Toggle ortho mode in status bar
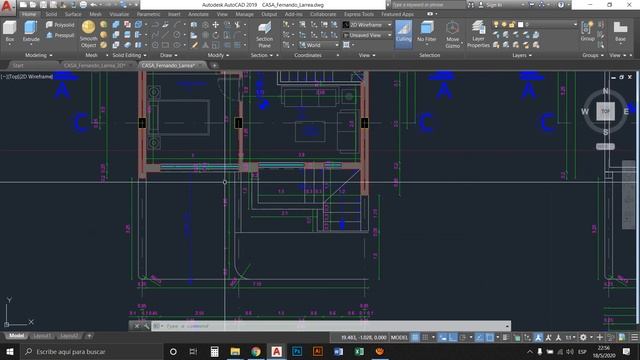Viewport: 640px width, 360px height. pos(453,337)
